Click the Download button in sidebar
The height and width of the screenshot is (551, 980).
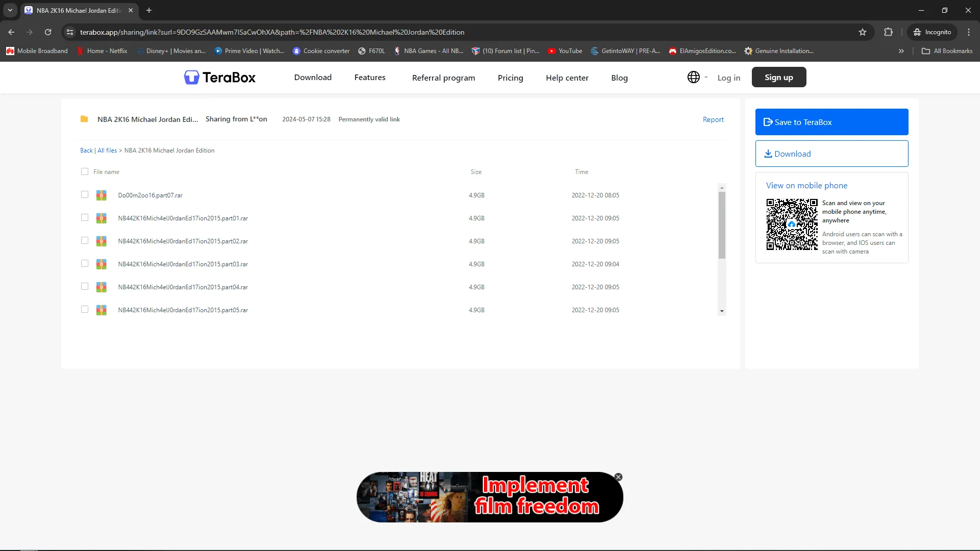832,154
